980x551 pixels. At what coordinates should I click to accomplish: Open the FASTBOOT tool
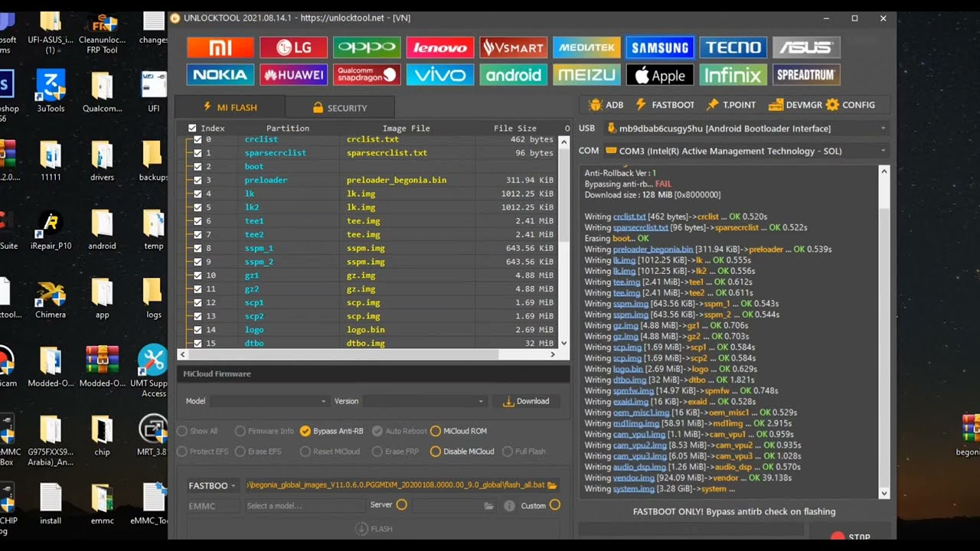point(665,105)
